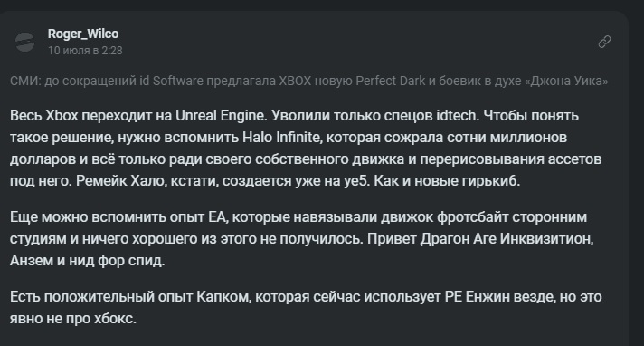Click the words Драгон Аге Инквизитион

point(506,238)
